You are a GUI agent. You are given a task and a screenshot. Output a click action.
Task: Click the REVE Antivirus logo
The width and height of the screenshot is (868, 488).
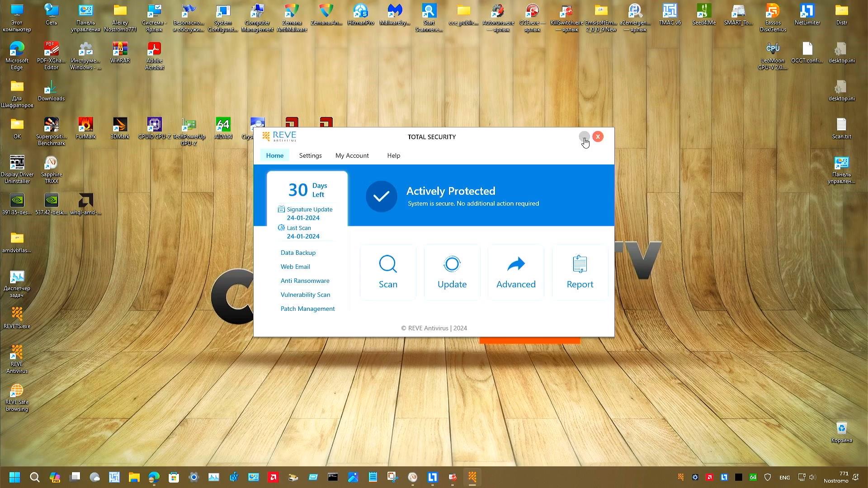pos(279,136)
